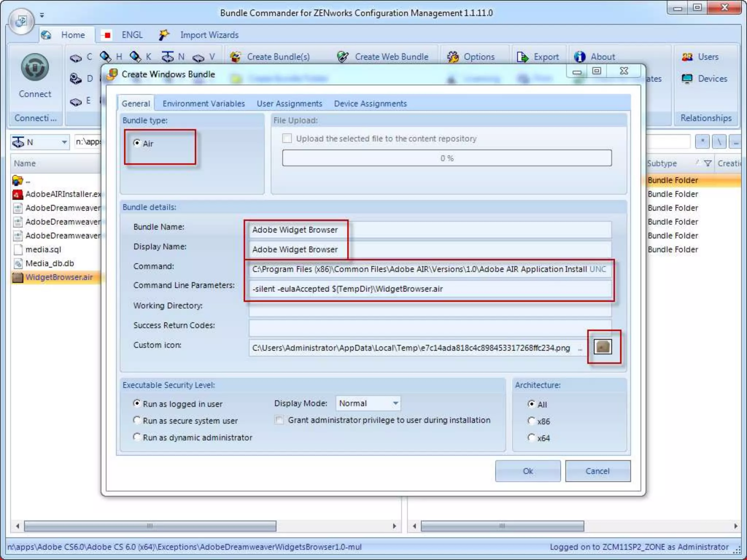Click the custom icon preview button
747x560 pixels.
pyautogui.click(x=603, y=347)
